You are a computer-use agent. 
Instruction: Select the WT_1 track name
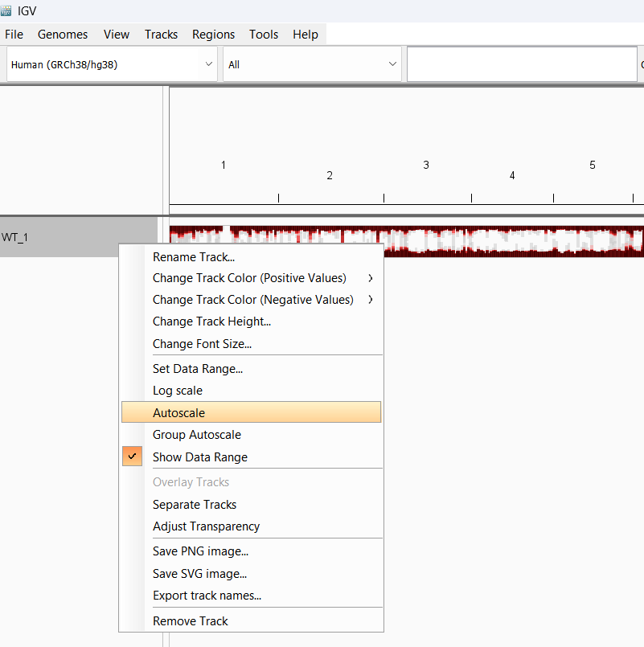point(14,237)
